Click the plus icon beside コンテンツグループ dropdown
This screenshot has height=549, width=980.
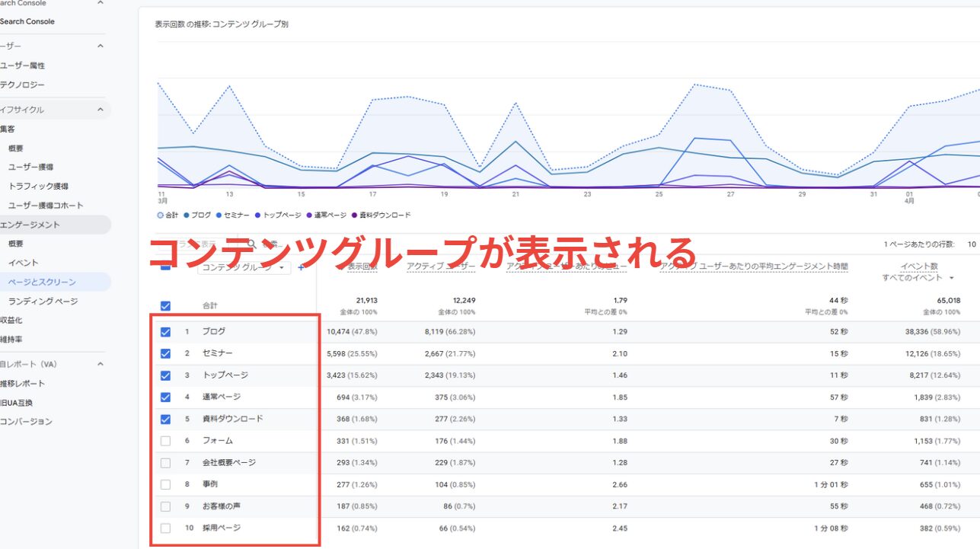coord(302,268)
